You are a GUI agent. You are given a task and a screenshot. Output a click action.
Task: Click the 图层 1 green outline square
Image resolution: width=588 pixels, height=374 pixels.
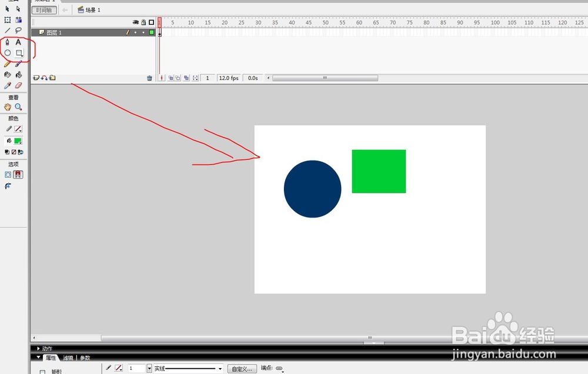[x=152, y=32]
